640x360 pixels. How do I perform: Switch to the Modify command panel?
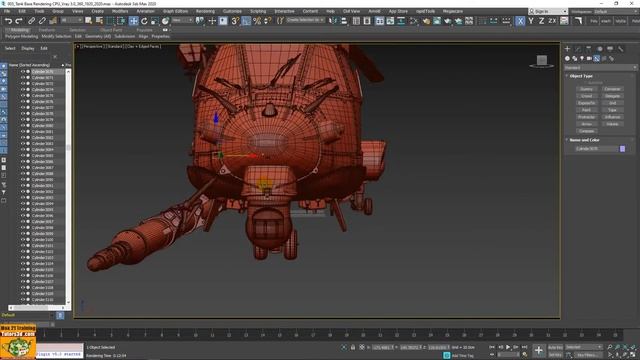click(578, 49)
